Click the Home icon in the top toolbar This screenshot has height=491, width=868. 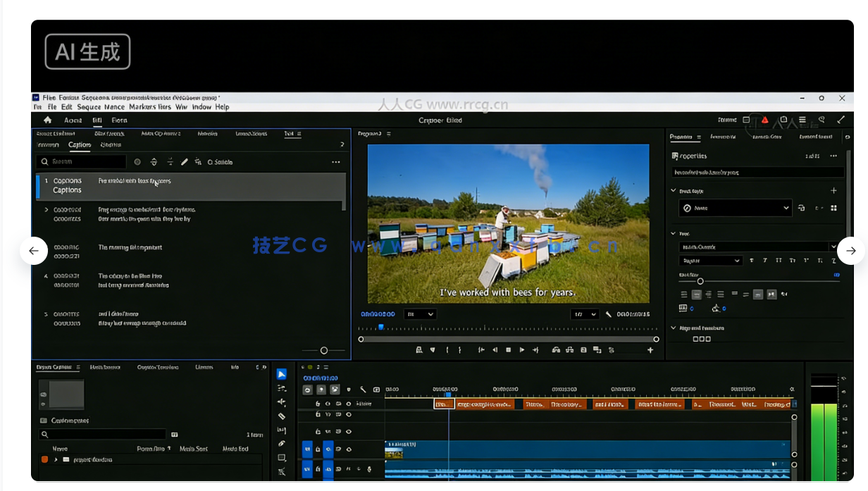pyautogui.click(x=47, y=120)
